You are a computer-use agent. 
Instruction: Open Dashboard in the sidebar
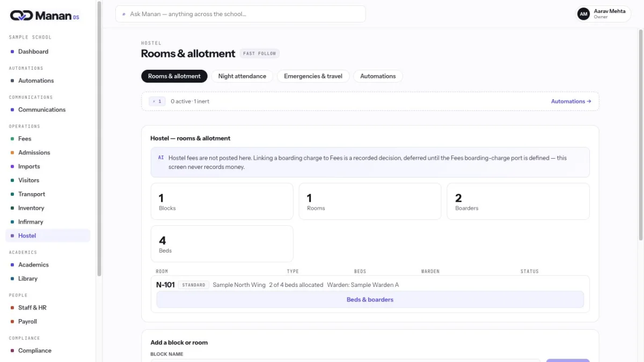point(48,51)
